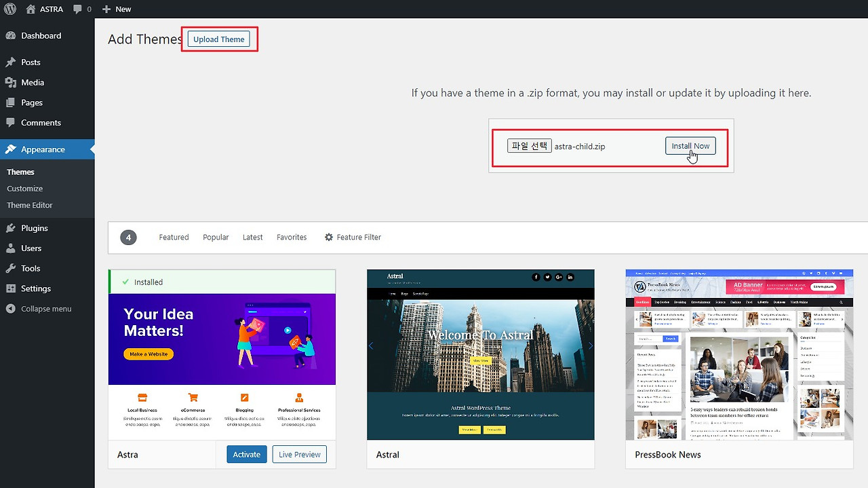Screen dimensions: 868x488
Task: Click the Collapse menu arrow icon
Action: click(10, 309)
